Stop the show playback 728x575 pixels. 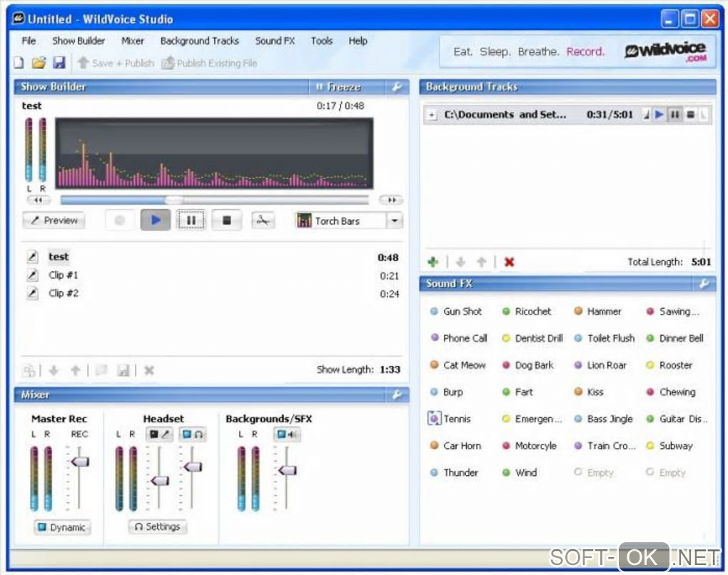pyautogui.click(x=226, y=220)
